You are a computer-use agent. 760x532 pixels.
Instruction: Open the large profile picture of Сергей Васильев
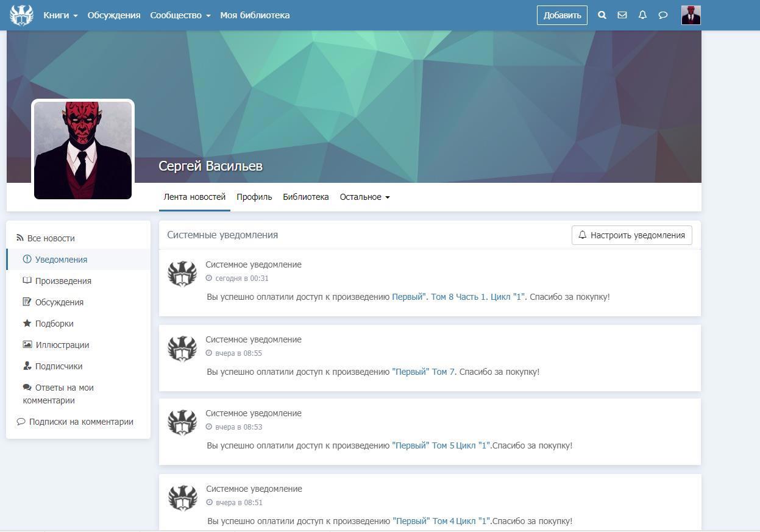(83, 150)
